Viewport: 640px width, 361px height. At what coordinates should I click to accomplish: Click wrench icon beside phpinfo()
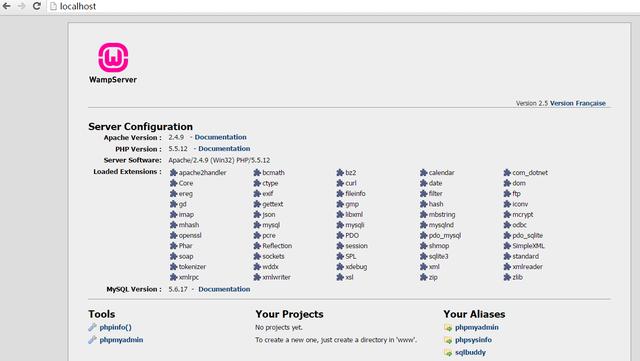(x=92, y=327)
